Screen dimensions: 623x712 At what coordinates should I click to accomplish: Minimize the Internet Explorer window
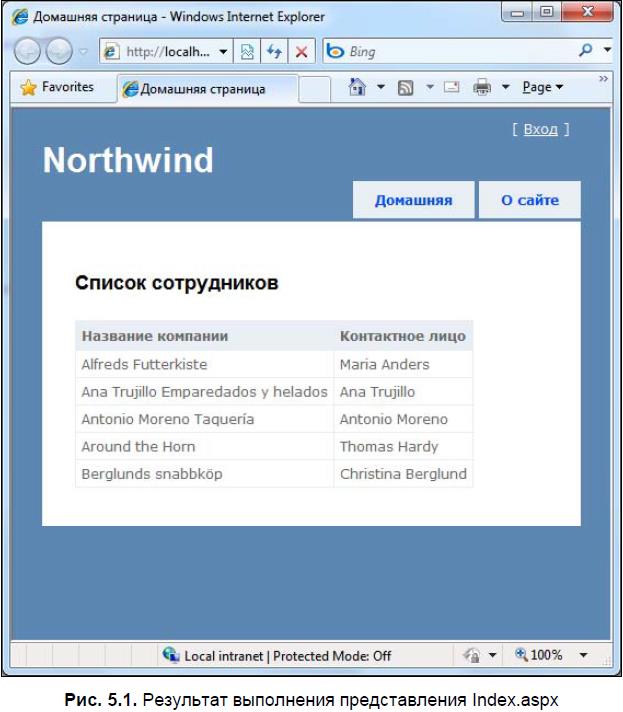pos(517,12)
